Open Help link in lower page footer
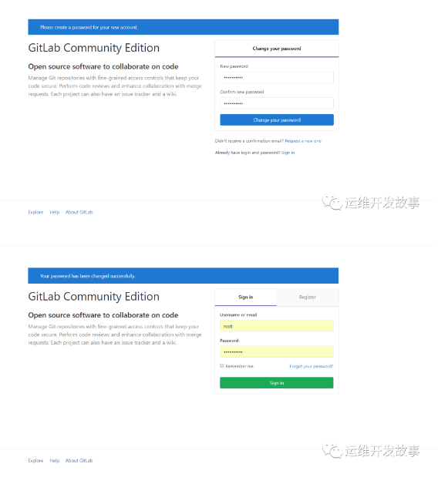Viewport: 448px width, 484px height. (x=55, y=461)
